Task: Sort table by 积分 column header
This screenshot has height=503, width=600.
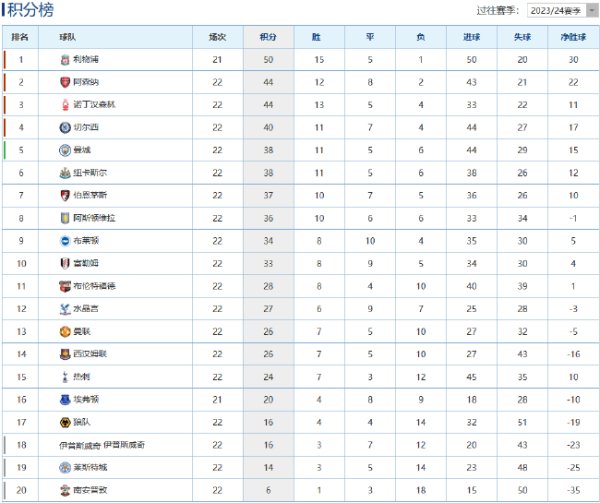Action: [x=268, y=36]
